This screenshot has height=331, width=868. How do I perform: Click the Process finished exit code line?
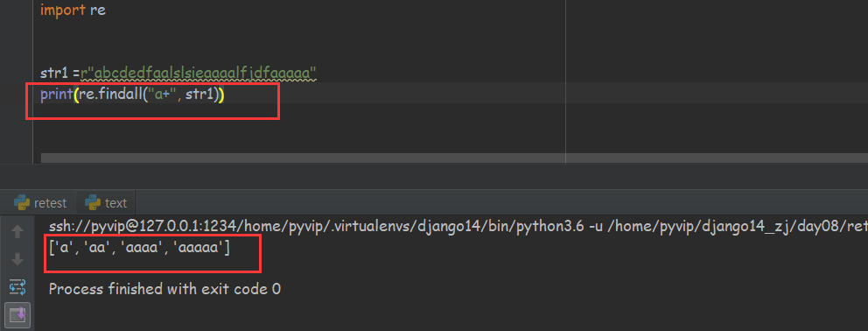164,289
